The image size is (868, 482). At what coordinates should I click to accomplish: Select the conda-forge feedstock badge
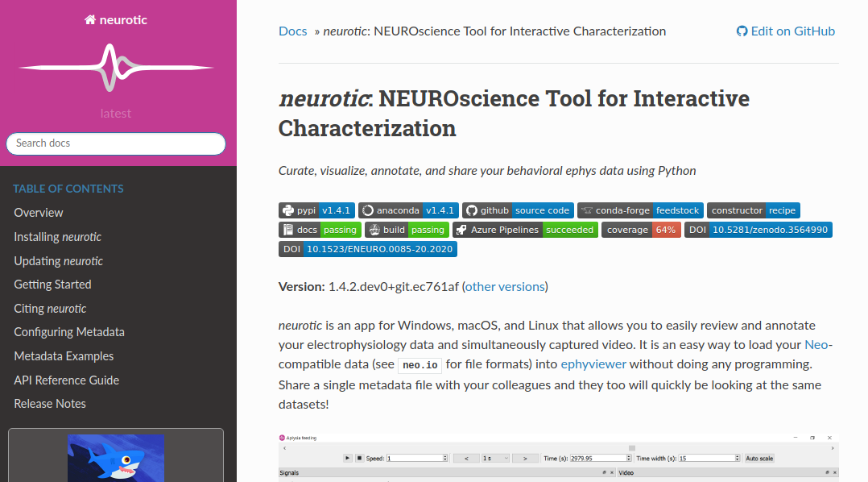(x=640, y=210)
